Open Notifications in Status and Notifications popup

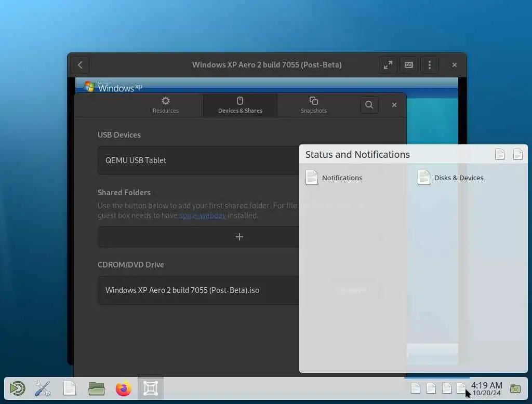click(x=334, y=178)
